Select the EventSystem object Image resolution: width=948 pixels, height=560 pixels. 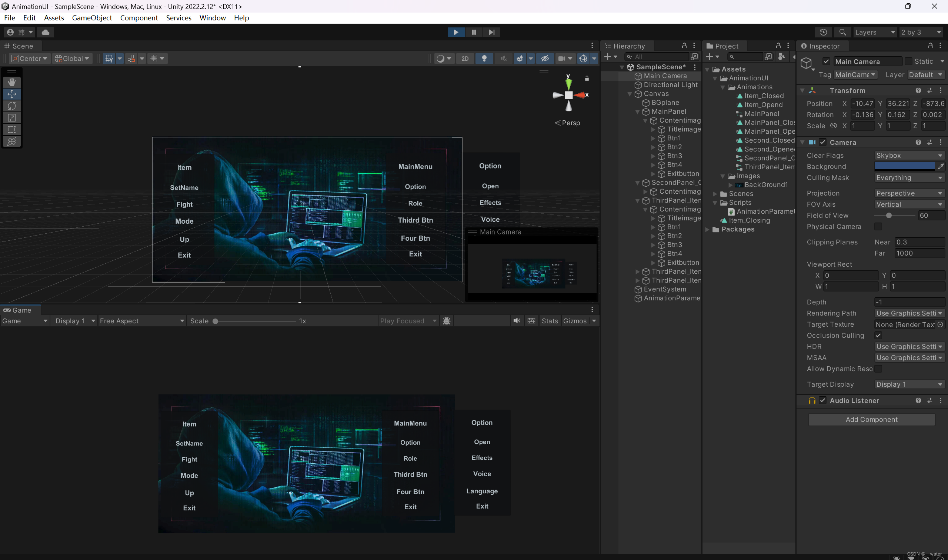click(x=665, y=289)
